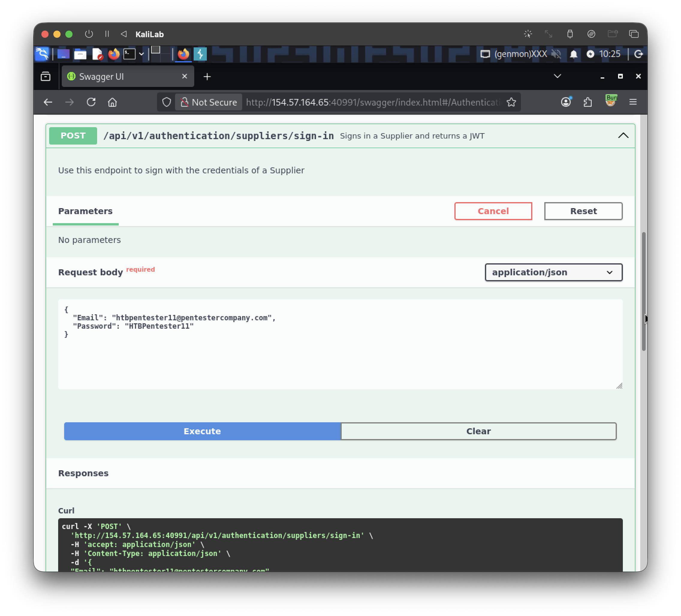Collapse the suppliers sign-in endpoint chevron
The image size is (681, 616).
point(623,136)
